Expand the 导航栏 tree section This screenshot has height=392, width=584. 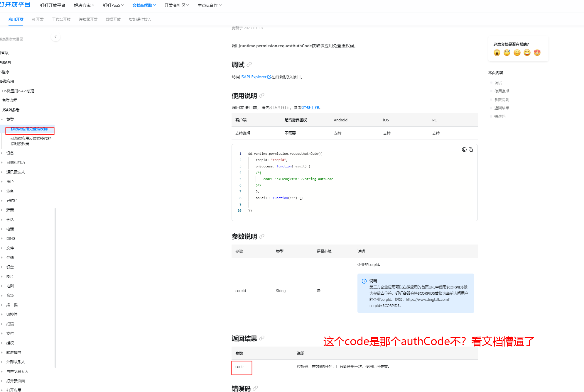[2, 201]
